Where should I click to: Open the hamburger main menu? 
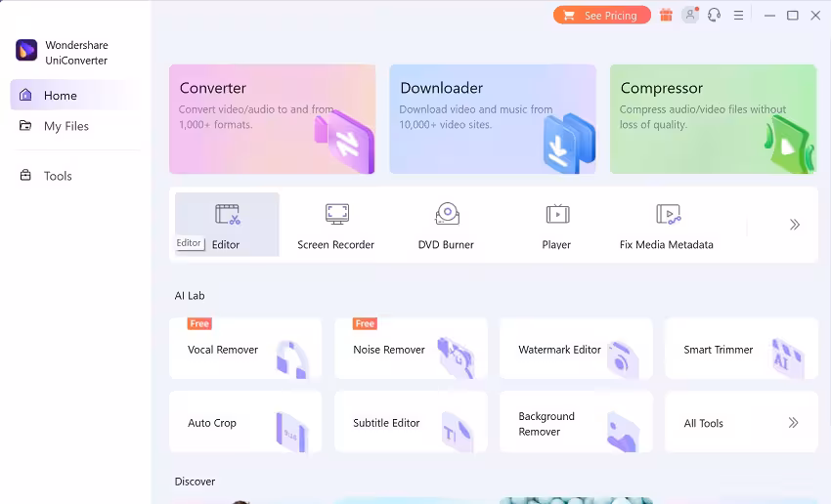(x=738, y=16)
